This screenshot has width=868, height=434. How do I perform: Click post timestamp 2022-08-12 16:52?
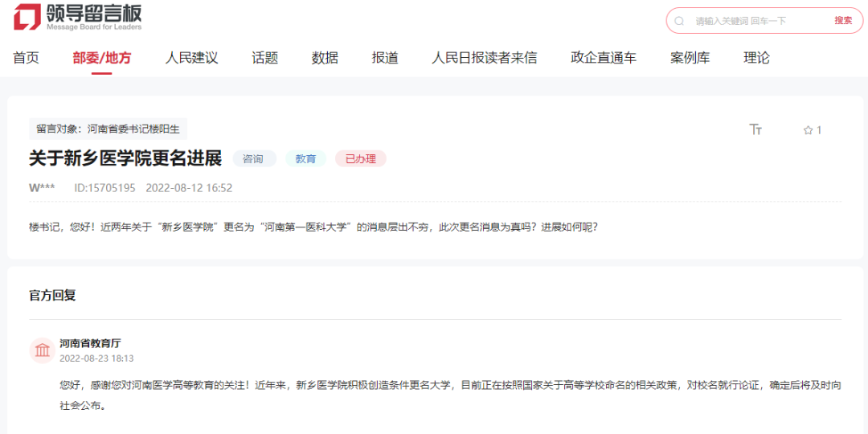190,187
